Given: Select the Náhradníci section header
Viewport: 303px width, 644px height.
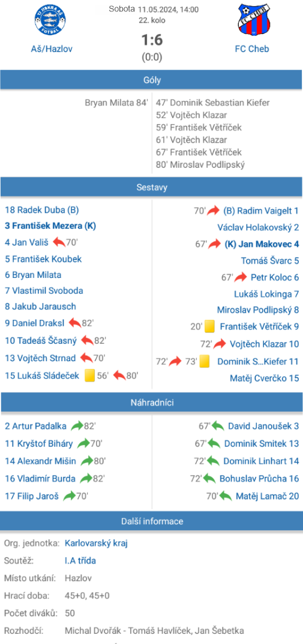Looking at the screenshot, I should coord(152,403).
